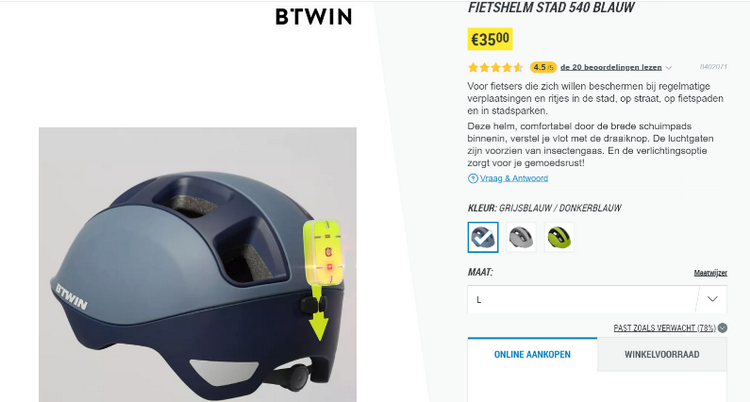
Task: Click the round arrow icon next to PAST ZOALS VERWACHT
Action: [x=723, y=328]
